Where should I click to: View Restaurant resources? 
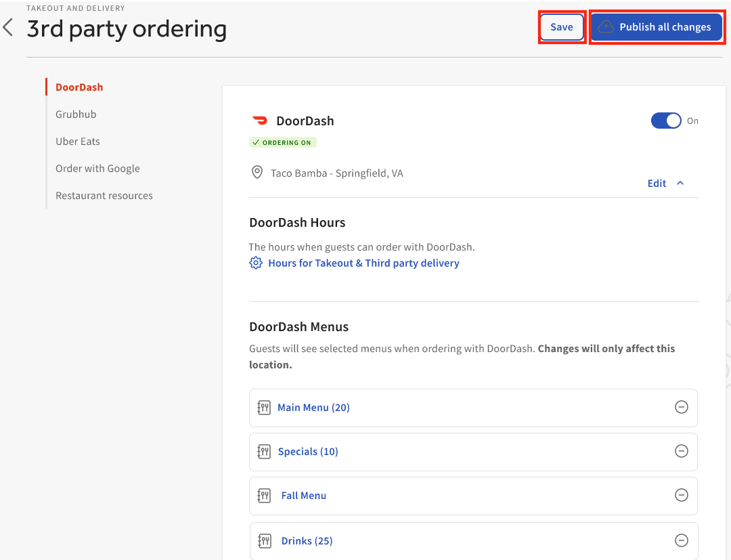point(104,195)
